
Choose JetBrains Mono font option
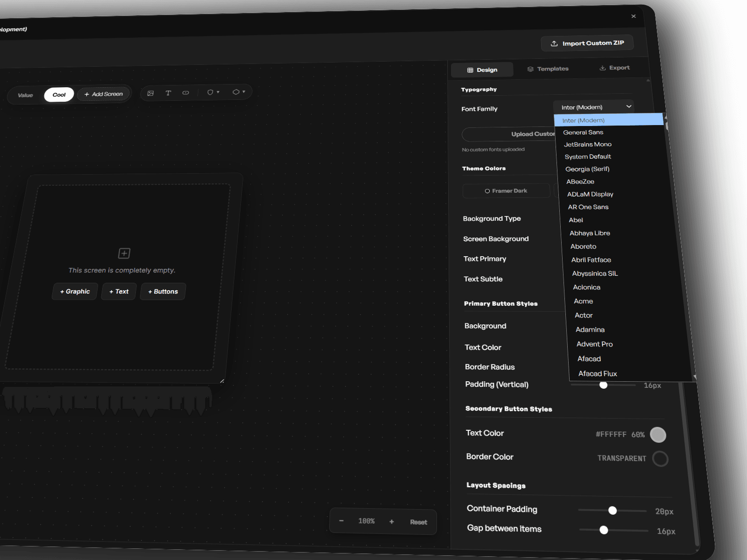(x=587, y=144)
